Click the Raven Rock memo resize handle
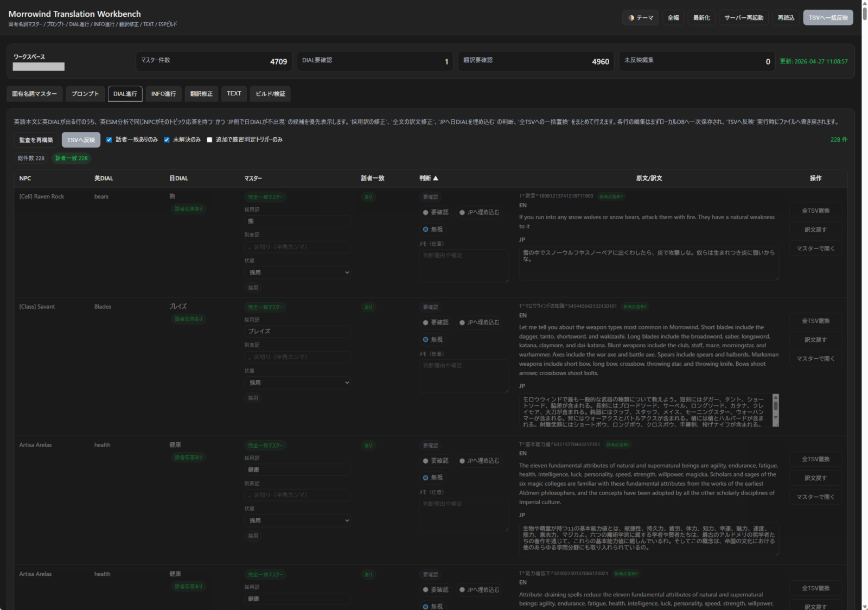Screen dimensions: 868x610 pos(507,280)
